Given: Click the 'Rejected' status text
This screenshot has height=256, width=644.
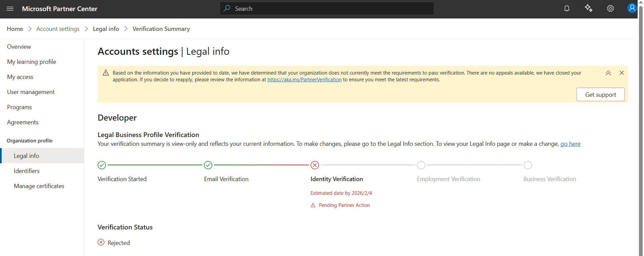Looking at the screenshot, I should (119, 243).
